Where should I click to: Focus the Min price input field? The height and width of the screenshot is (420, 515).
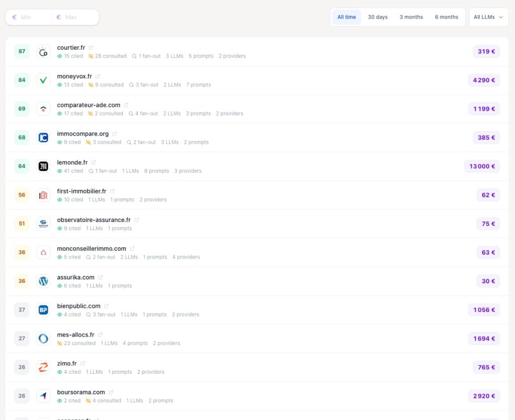coord(29,17)
